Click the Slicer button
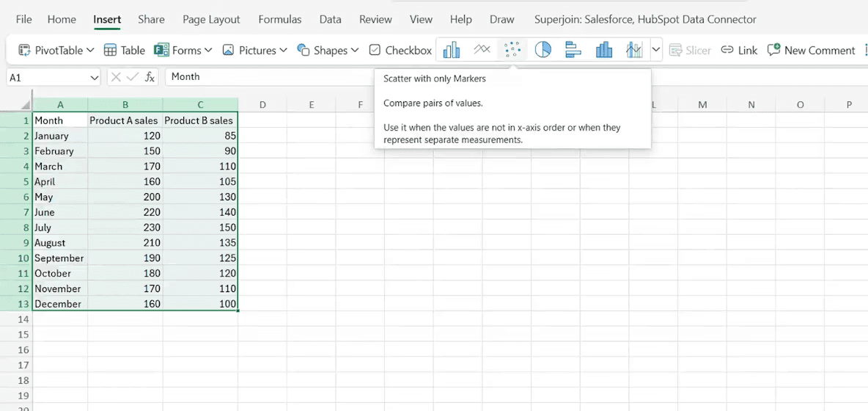The image size is (868, 411). click(x=690, y=51)
